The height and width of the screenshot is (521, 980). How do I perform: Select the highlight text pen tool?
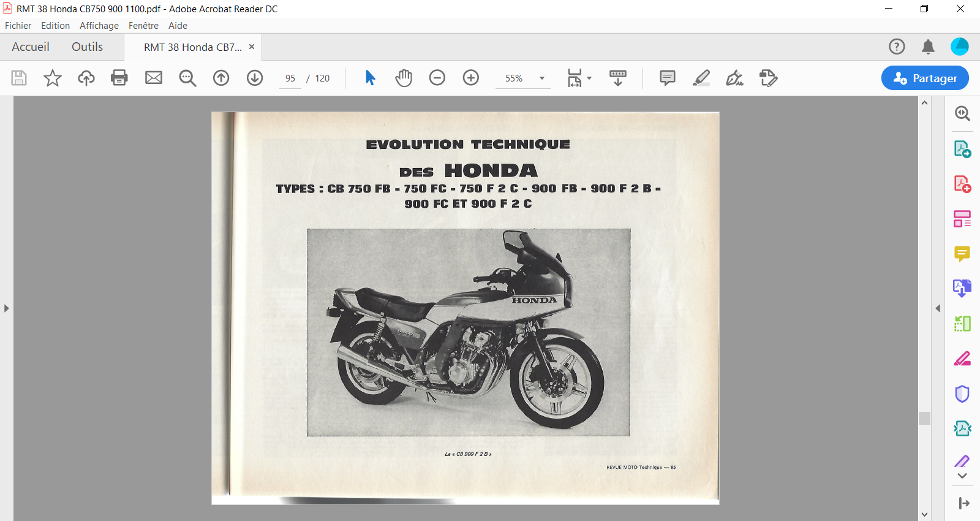[701, 78]
